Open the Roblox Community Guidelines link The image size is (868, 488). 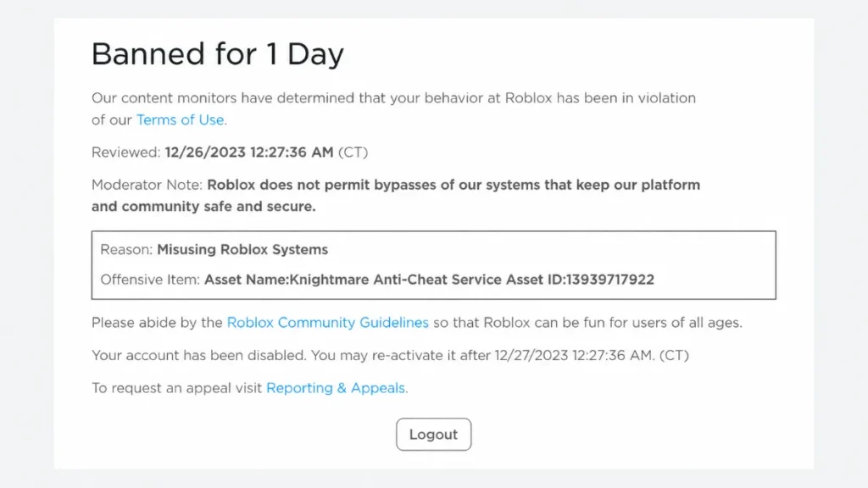tap(328, 323)
